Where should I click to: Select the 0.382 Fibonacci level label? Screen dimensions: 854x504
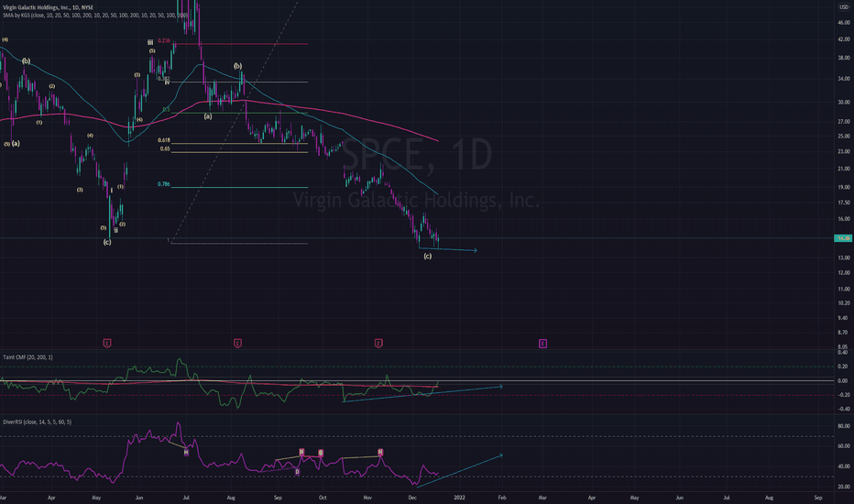(x=163, y=79)
